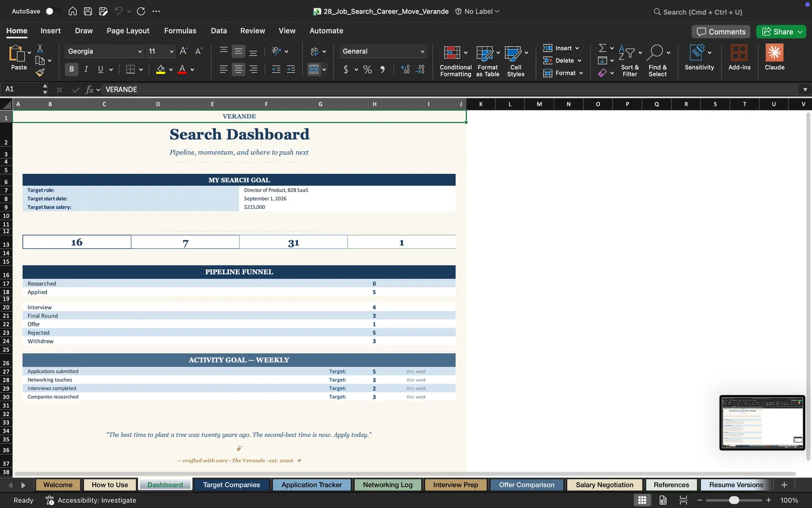Click Accessibility: Investigate in status bar

[x=91, y=500]
